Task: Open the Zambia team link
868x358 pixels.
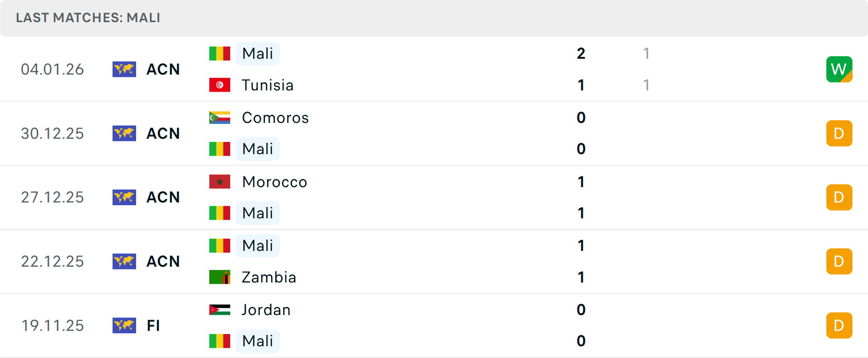Action: 269,277
